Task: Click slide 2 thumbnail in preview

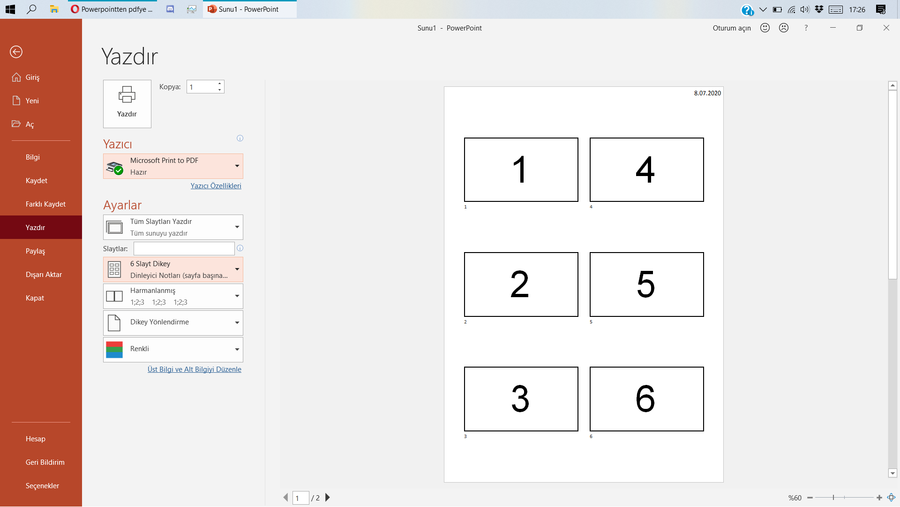Action: (x=521, y=284)
